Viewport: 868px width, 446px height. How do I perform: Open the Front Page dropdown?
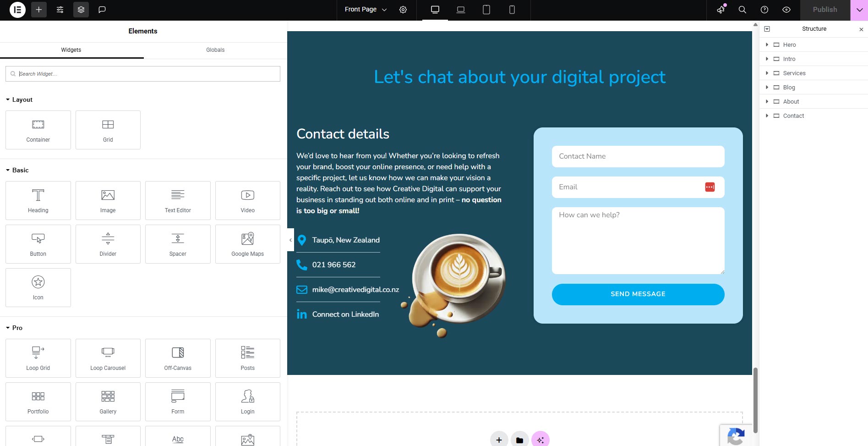pos(364,9)
